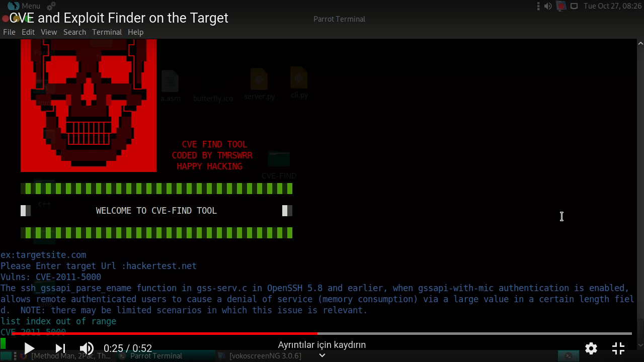This screenshot has width=644, height=362.
Task: Open the Parrot Menu in the top panel
Action: (x=22, y=6)
